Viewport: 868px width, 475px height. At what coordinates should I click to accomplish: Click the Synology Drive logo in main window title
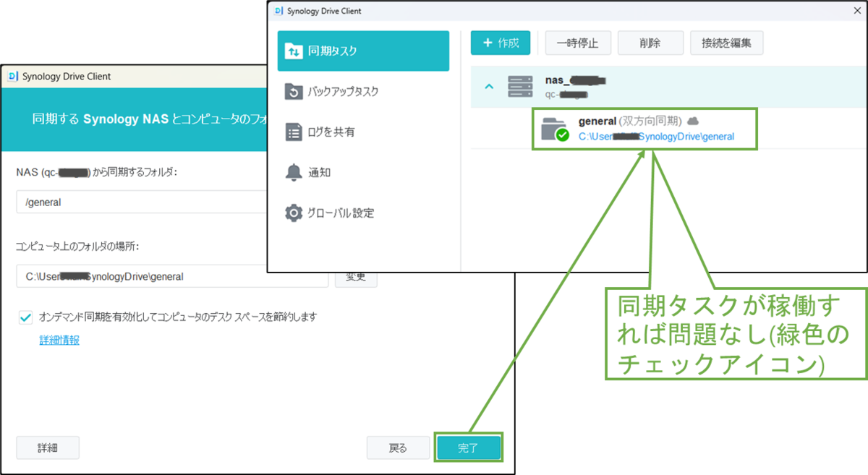[x=278, y=11]
